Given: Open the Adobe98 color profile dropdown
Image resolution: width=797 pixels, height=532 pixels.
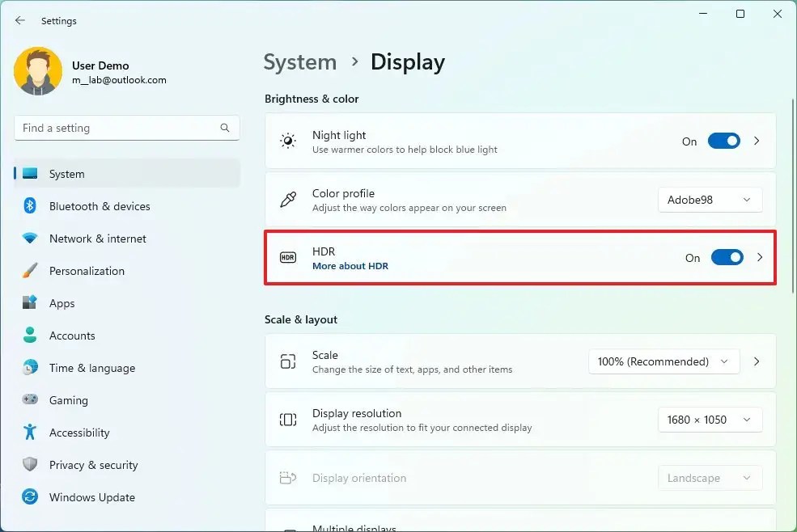Looking at the screenshot, I should tap(710, 199).
